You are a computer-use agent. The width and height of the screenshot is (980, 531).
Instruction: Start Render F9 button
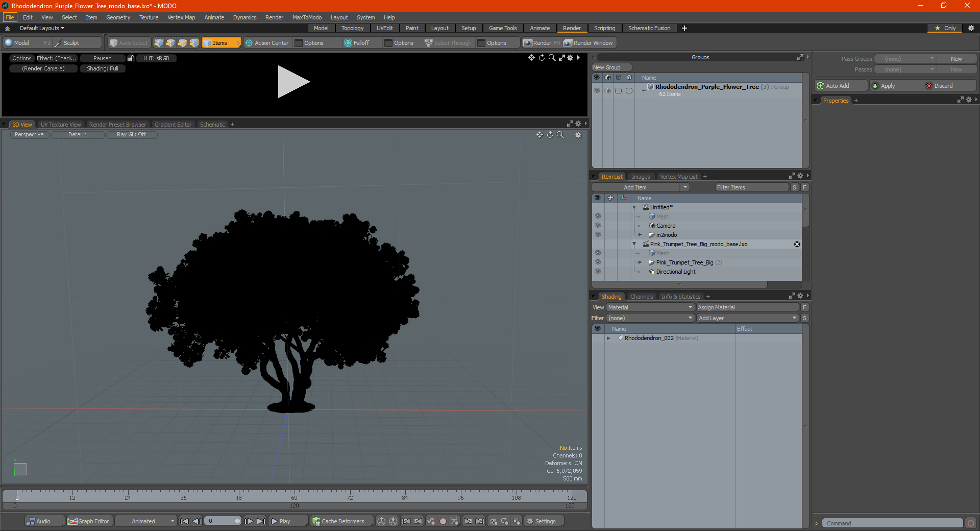pyautogui.click(x=542, y=43)
